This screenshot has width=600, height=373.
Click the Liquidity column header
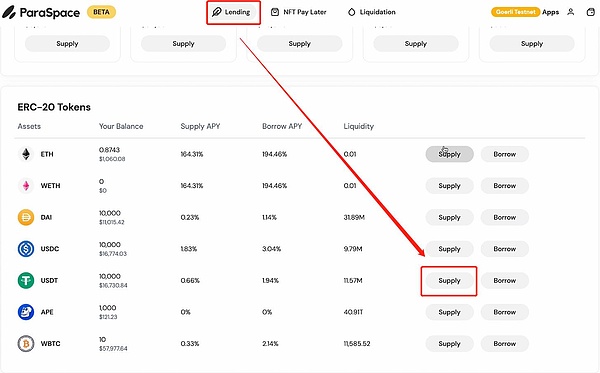(359, 126)
